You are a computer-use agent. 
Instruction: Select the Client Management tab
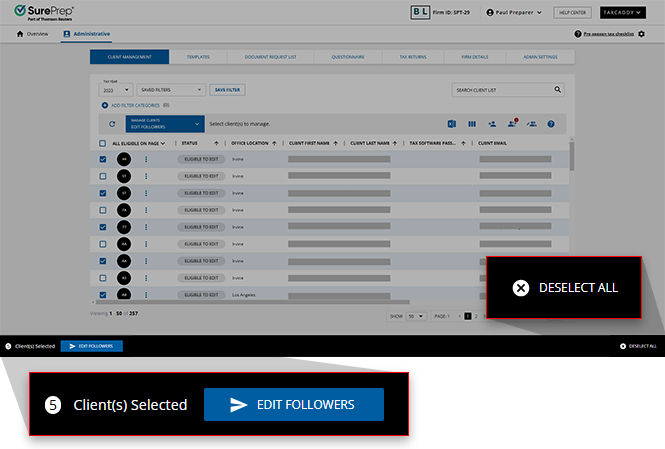pos(129,57)
